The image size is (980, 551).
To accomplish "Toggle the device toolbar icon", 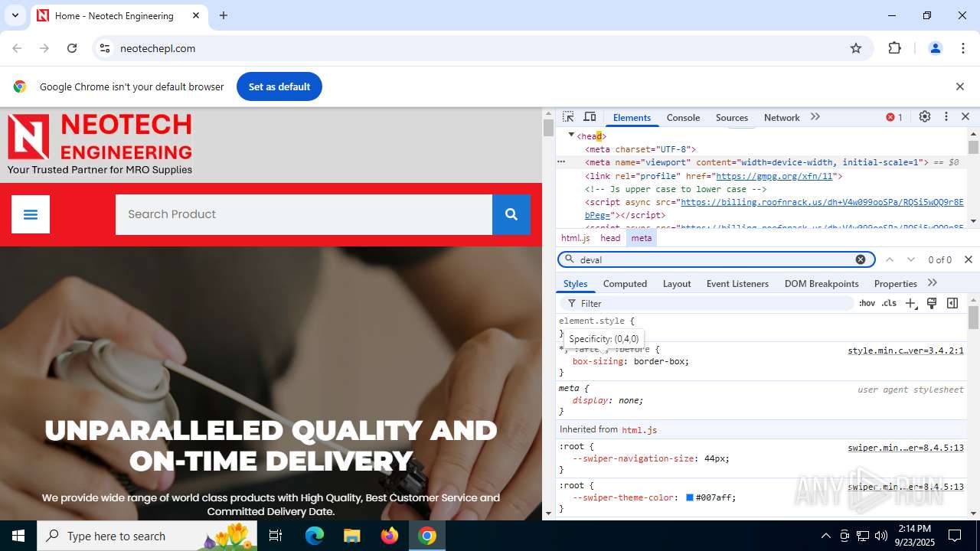I will (x=590, y=117).
